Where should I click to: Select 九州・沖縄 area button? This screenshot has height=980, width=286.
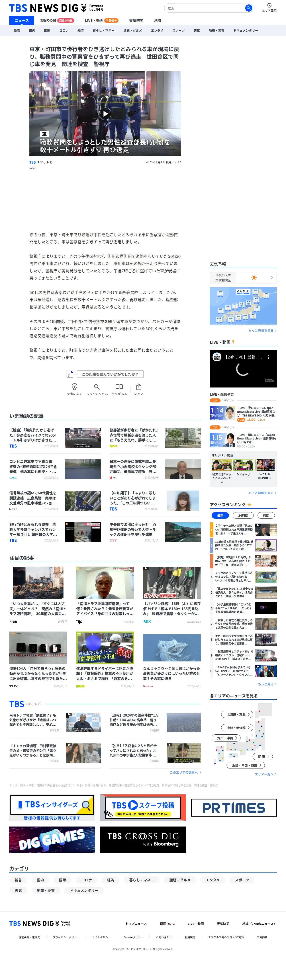click(226, 738)
